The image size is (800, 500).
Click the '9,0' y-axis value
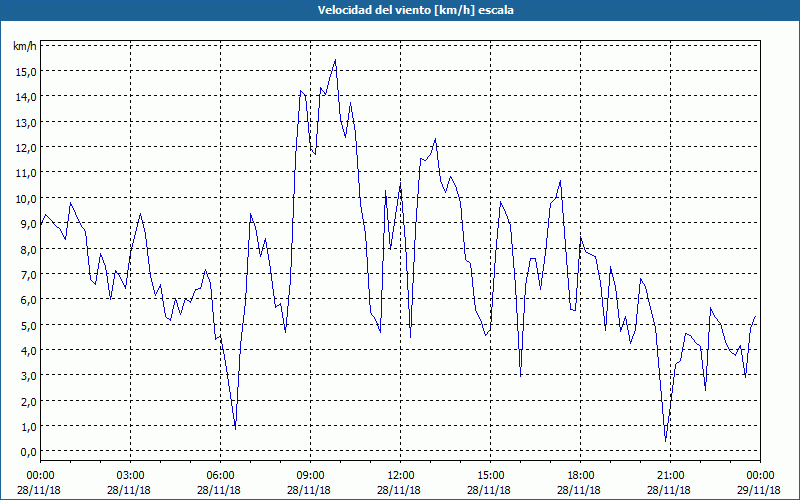pos(28,223)
